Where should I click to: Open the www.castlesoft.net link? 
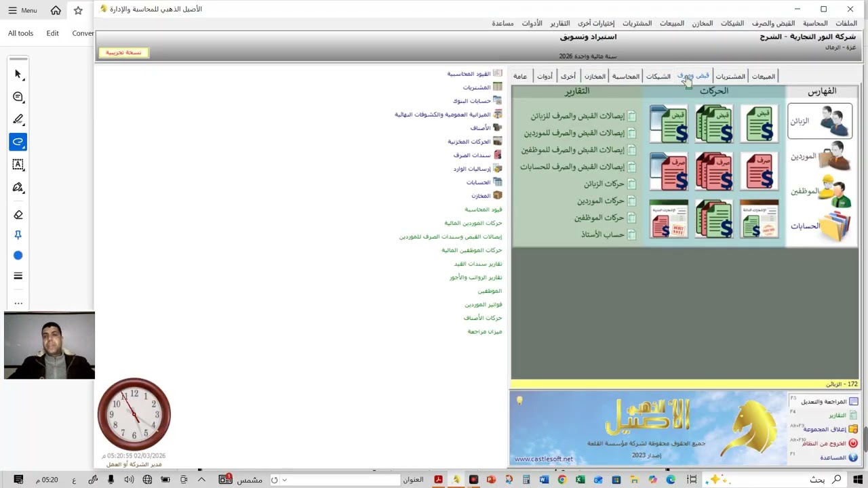click(543, 459)
